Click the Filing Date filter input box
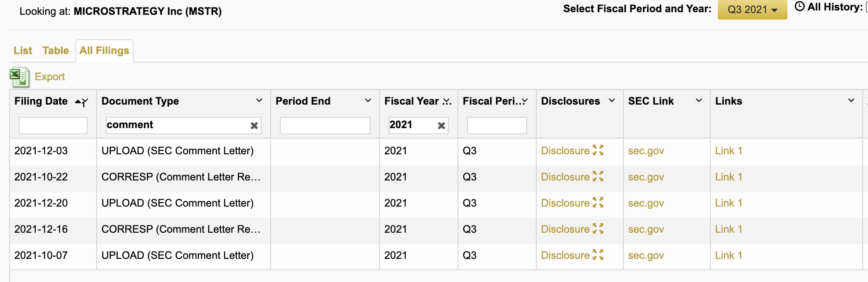 pos(53,126)
